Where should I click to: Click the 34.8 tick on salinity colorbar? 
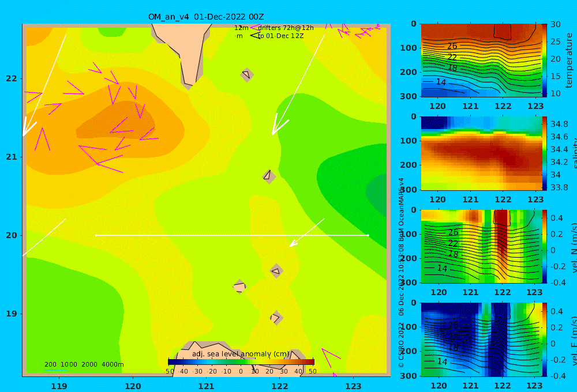click(x=559, y=124)
